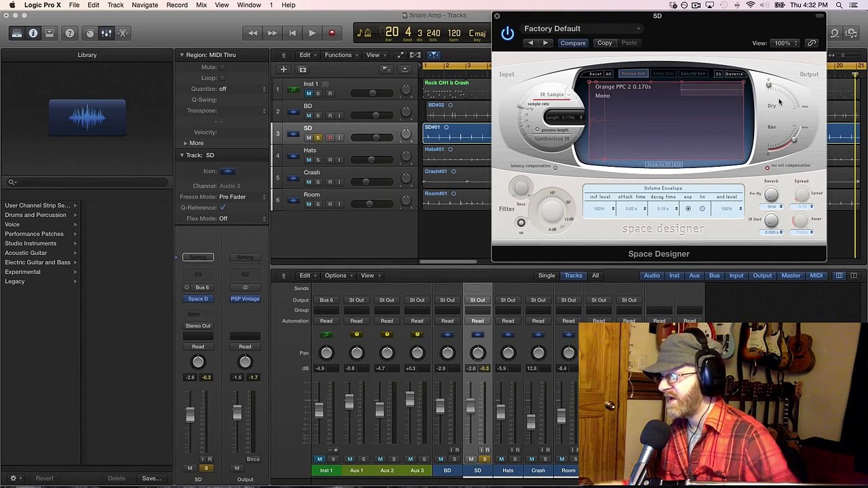Select next preset in Space Designer
The width and height of the screenshot is (868, 488).
click(545, 43)
